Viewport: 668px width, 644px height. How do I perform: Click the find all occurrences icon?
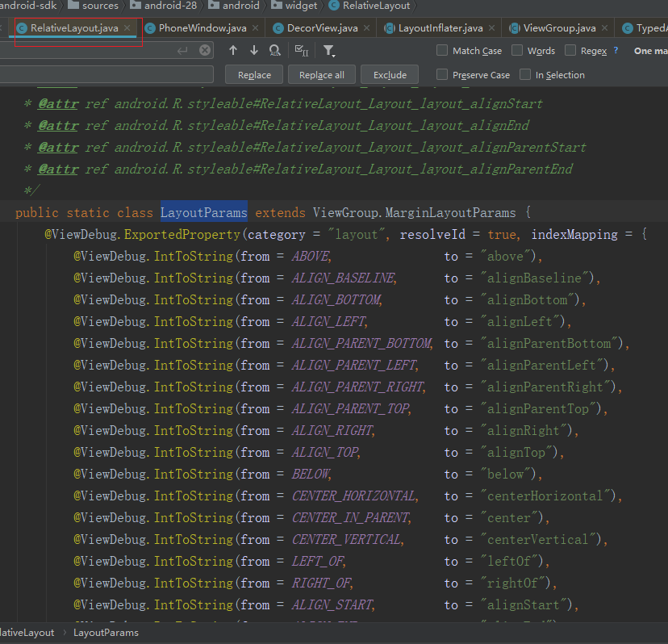pyautogui.click(x=275, y=51)
